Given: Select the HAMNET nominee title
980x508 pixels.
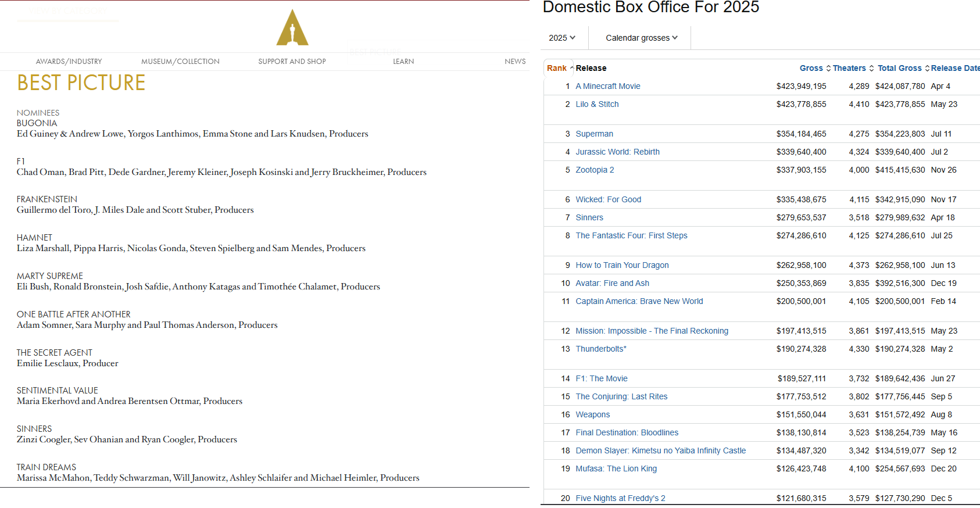Looking at the screenshot, I should pyautogui.click(x=34, y=238).
